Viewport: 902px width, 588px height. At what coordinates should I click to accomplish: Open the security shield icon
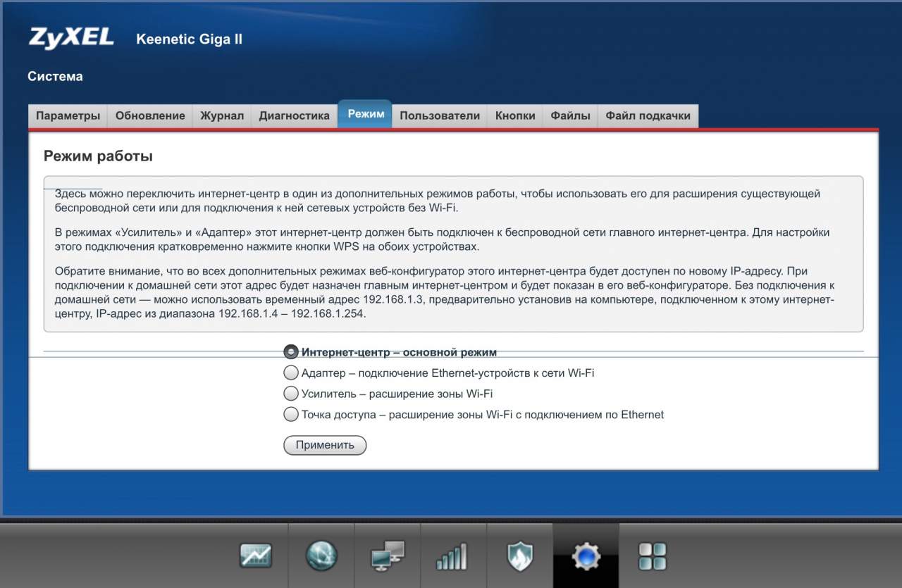(x=520, y=556)
